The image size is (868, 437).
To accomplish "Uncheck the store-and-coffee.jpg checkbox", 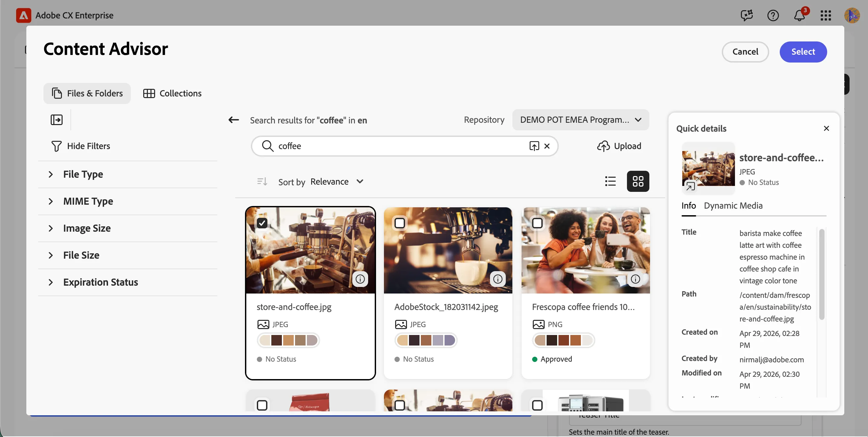I will (262, 223).
